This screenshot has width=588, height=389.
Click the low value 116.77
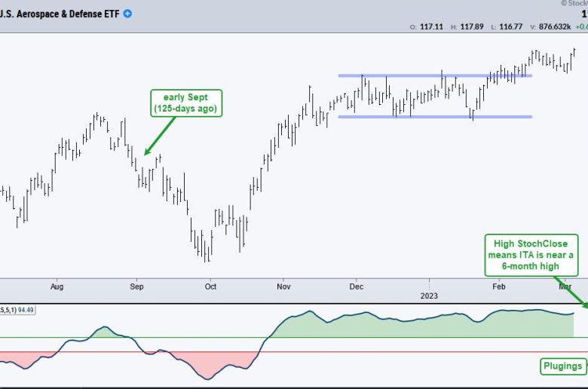coord(510,26)
